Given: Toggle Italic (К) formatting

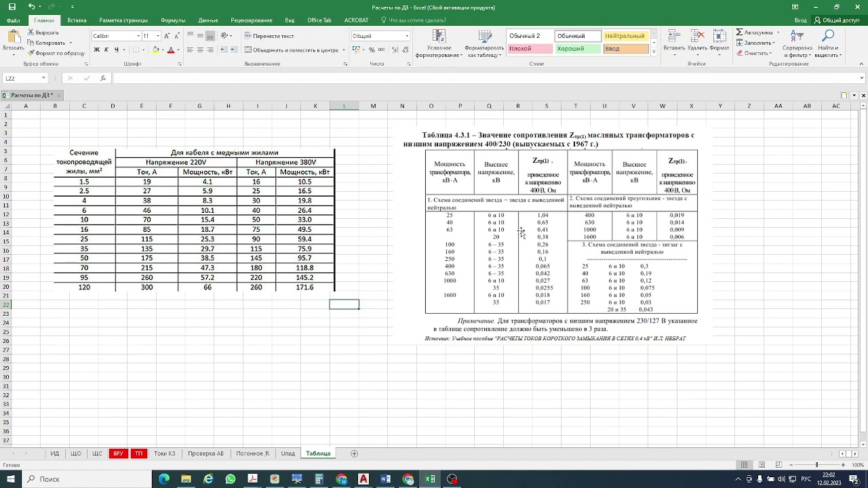Looking at the screenshot, I should (x=106, y=49).
